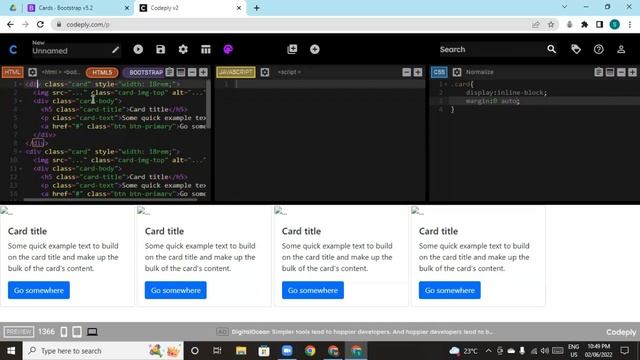Open help with the question mark icon
640x360 pixels.
pyautogui.click(x=598, y=49)
